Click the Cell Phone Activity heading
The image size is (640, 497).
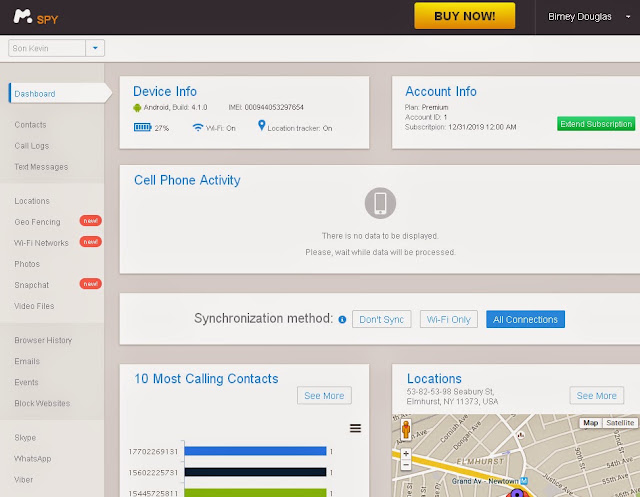(x=187, y=180)
